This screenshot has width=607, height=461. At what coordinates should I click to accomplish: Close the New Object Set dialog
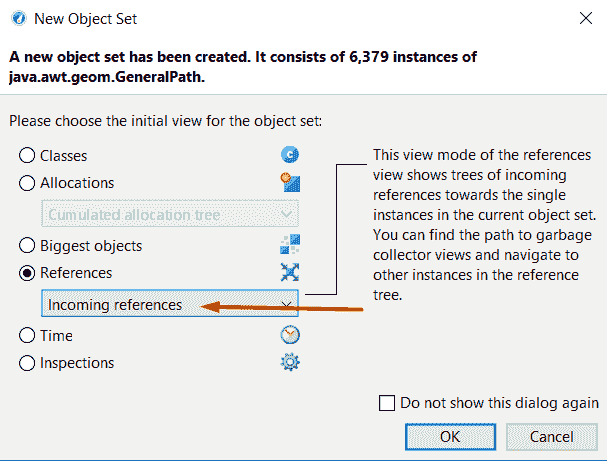(583, 17)
